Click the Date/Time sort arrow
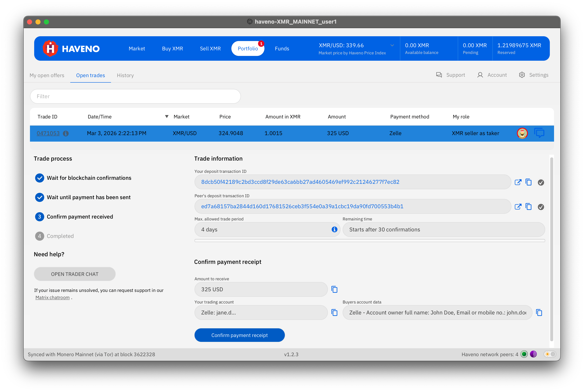 coord(167,117)
